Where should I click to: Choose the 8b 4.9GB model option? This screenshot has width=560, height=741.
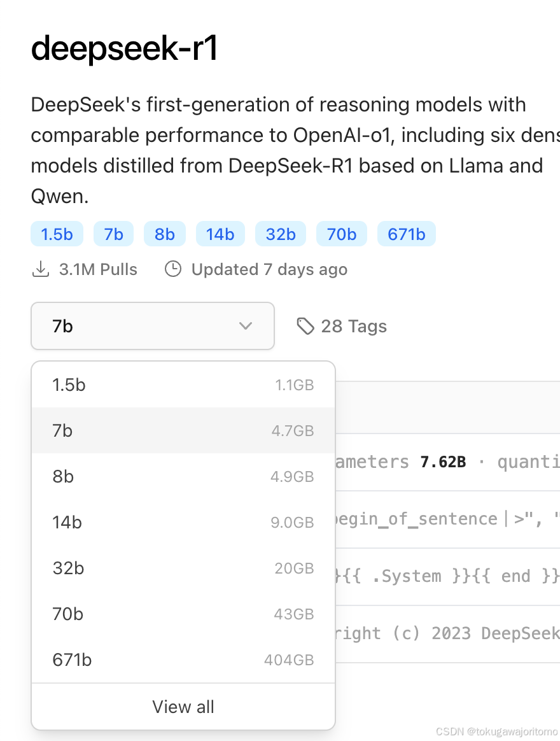coord(183,476)
